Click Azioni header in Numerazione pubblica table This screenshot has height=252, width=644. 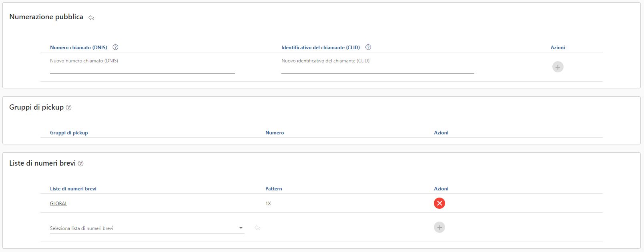pyautogui.click(x=558, y=47)
